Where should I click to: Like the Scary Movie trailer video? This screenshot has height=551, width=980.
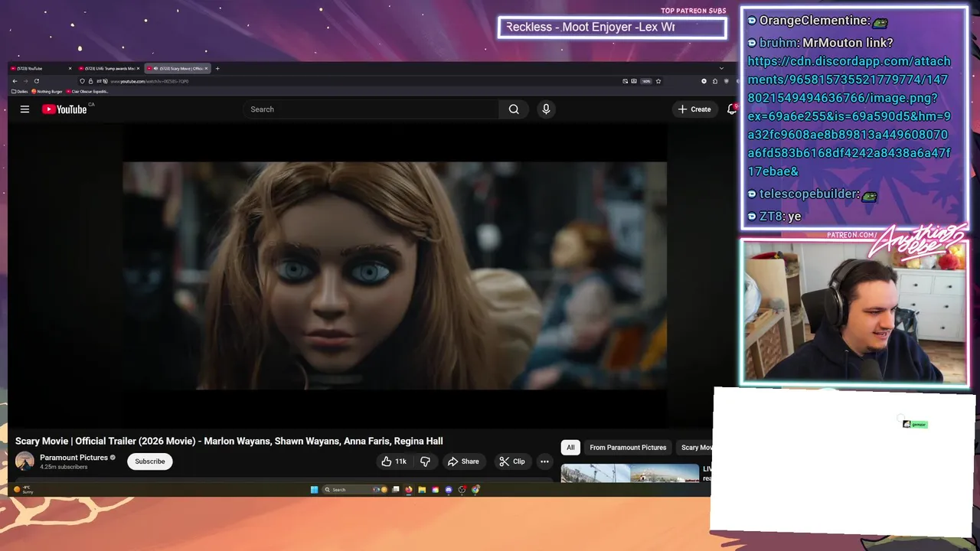[394, 461]
